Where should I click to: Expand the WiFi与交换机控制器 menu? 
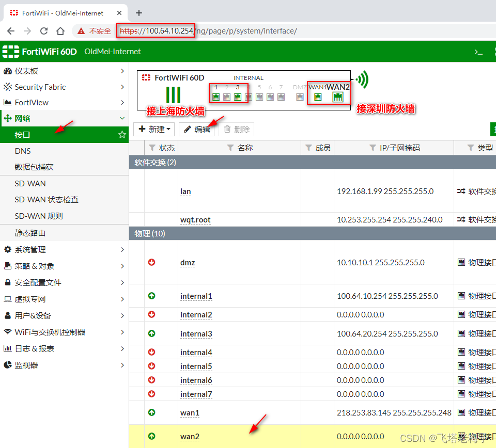click(64, 332)
